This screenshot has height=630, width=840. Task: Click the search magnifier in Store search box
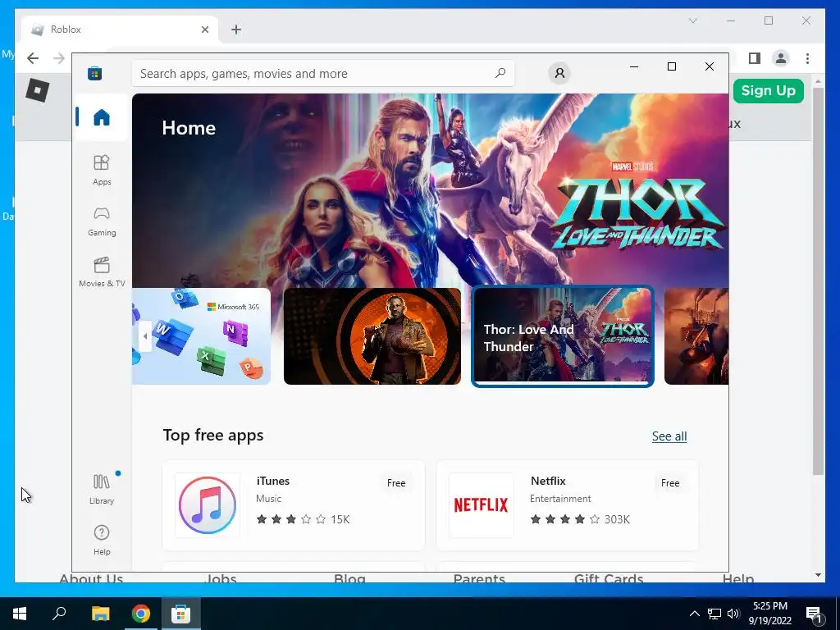500,73
